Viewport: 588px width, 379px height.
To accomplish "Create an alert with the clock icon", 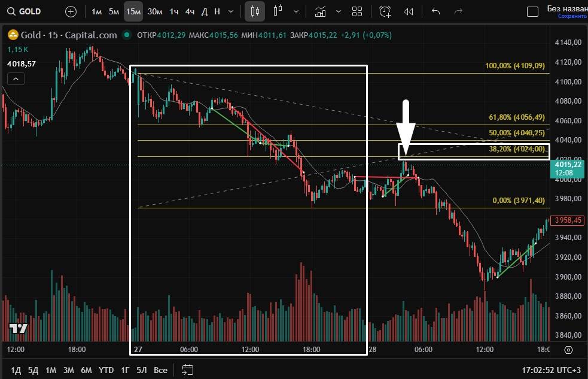I will 385,11.
